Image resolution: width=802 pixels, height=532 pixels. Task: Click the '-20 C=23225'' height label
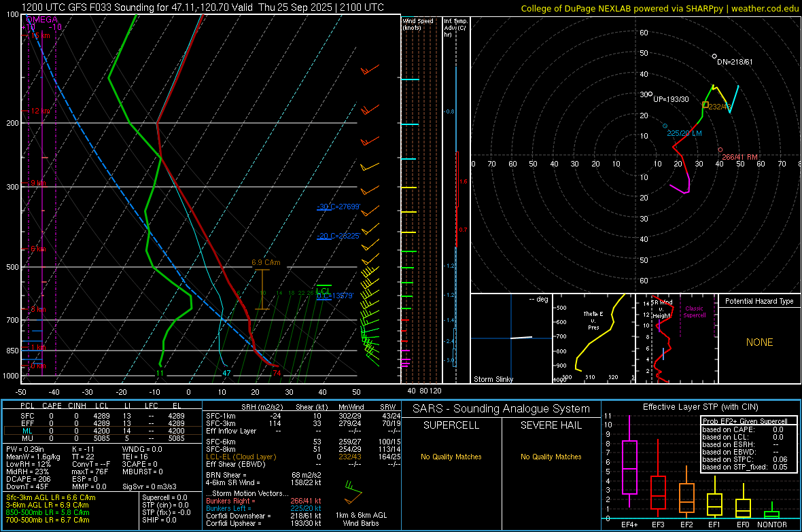(338, 236)
